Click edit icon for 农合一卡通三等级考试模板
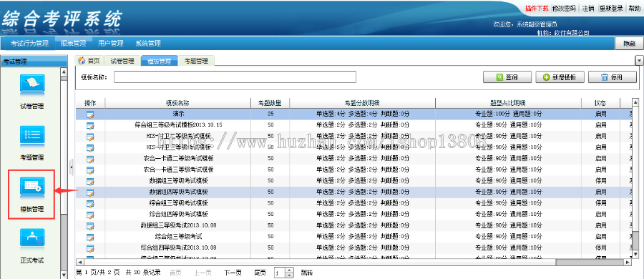The height and width of the screenshot is (279, 644). tap(90, 170)
